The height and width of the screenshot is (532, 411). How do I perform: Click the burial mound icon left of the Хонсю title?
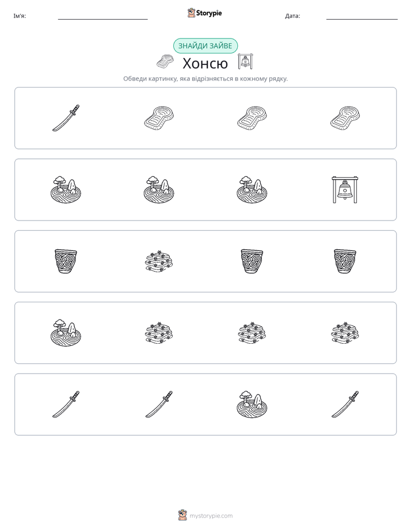(x=165, y=62)
